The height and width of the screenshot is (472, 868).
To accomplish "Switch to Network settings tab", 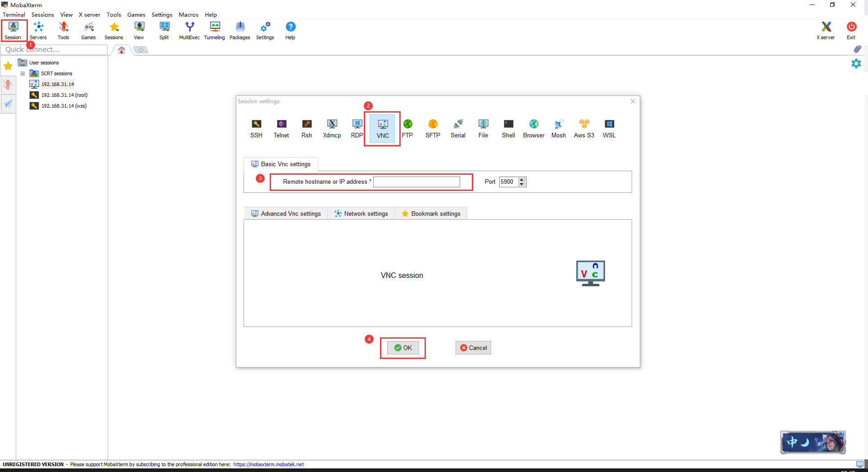I will point(362,213).
